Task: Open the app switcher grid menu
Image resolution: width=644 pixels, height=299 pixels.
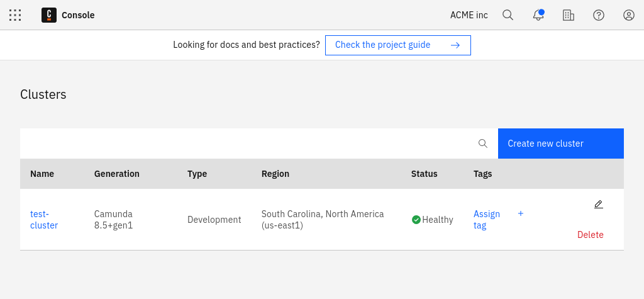Action: click(15, 15)
